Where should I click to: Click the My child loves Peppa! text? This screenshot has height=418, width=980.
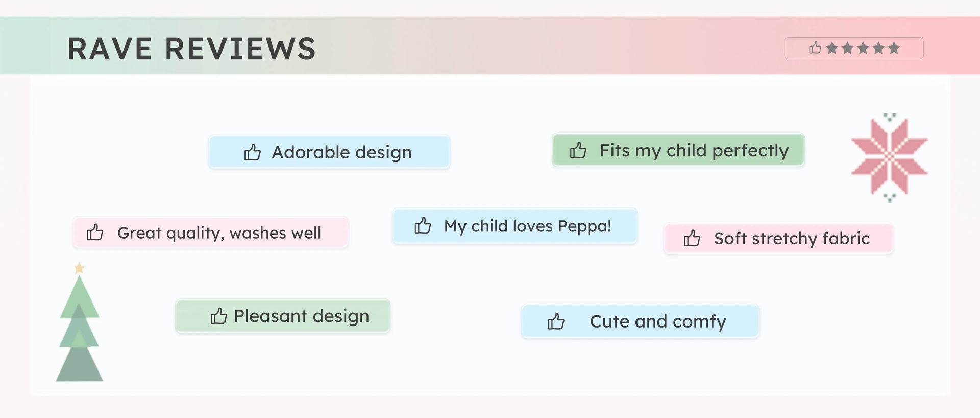point(527,226)
